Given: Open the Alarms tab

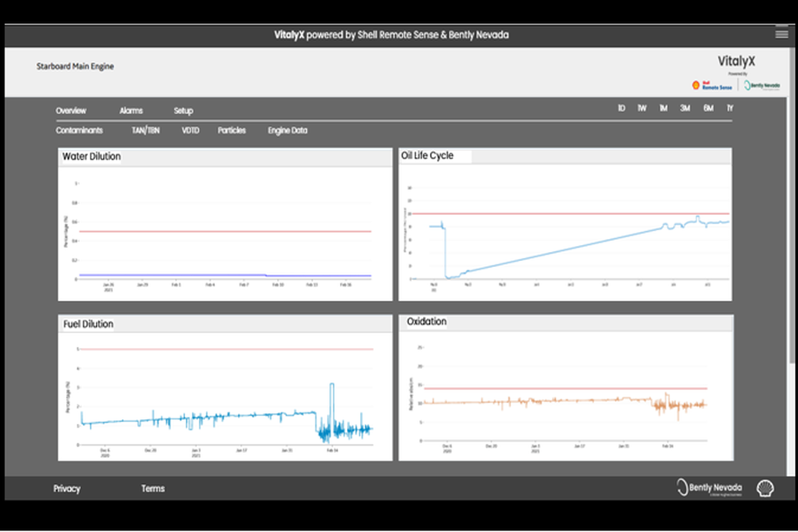Looking at the screenshot, I should [131, 111].
